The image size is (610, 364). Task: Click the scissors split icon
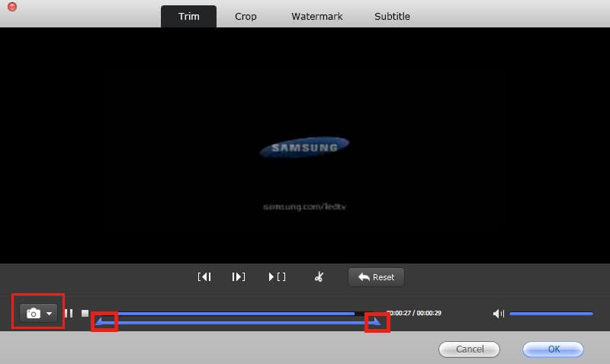pos(319,277)
